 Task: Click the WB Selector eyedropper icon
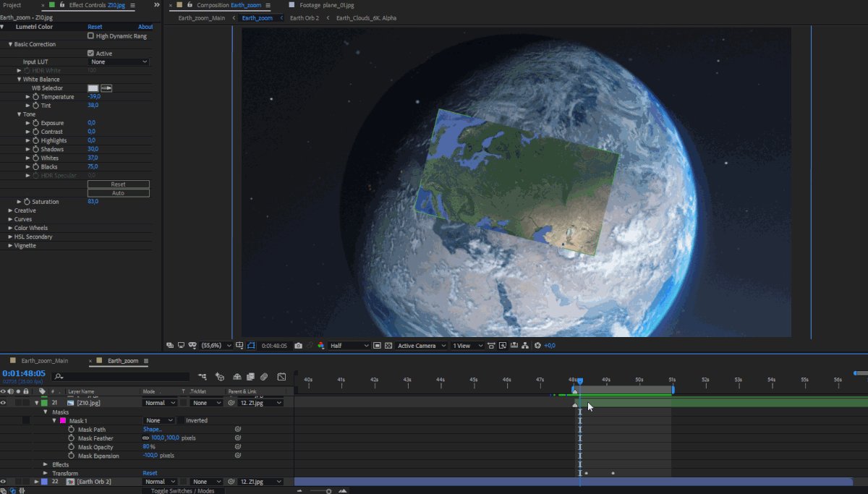pos(106,88)
